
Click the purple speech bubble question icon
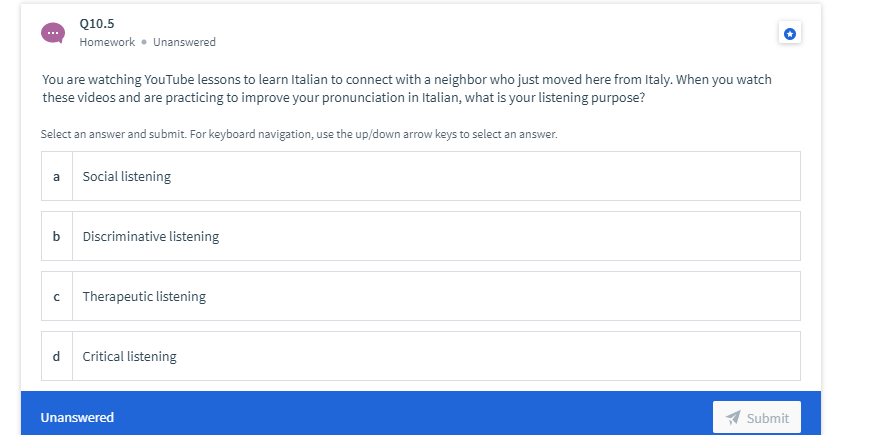pos(53,33)
